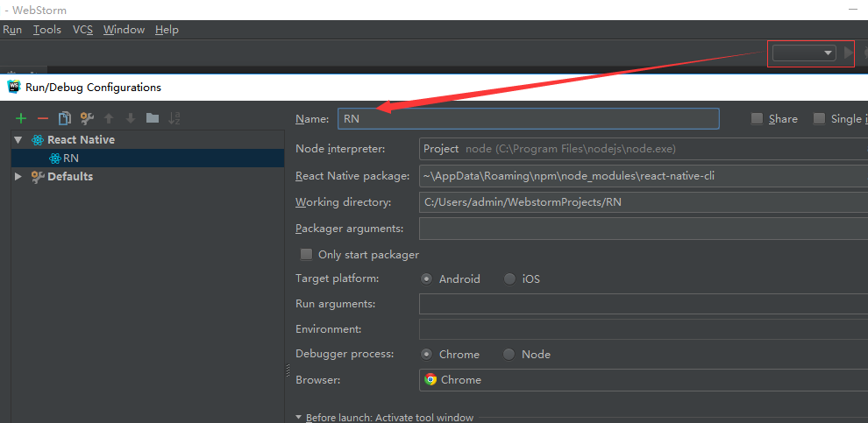
Task: Select the iOS target platform
Action: (x=509, y=279)
